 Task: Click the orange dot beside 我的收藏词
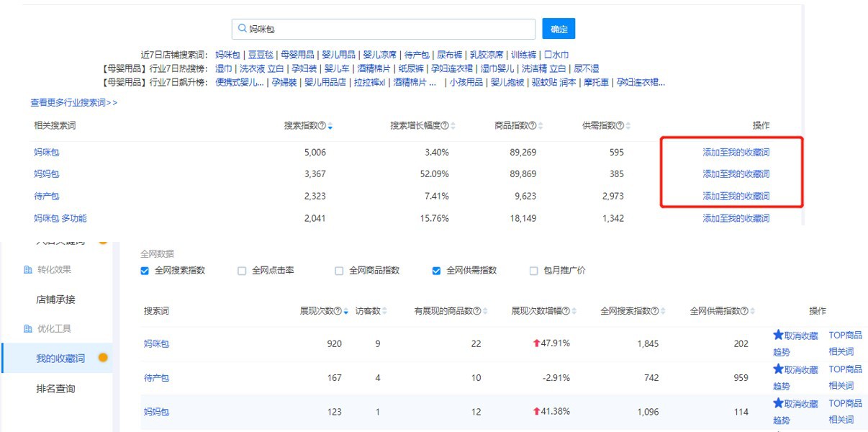pyautogui.click(x=102, y=358)
